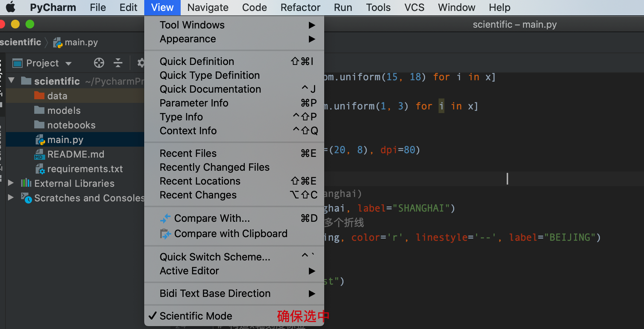The image size is (644, 329).
Task: Click the models folder icon
Action: point(39,110)
